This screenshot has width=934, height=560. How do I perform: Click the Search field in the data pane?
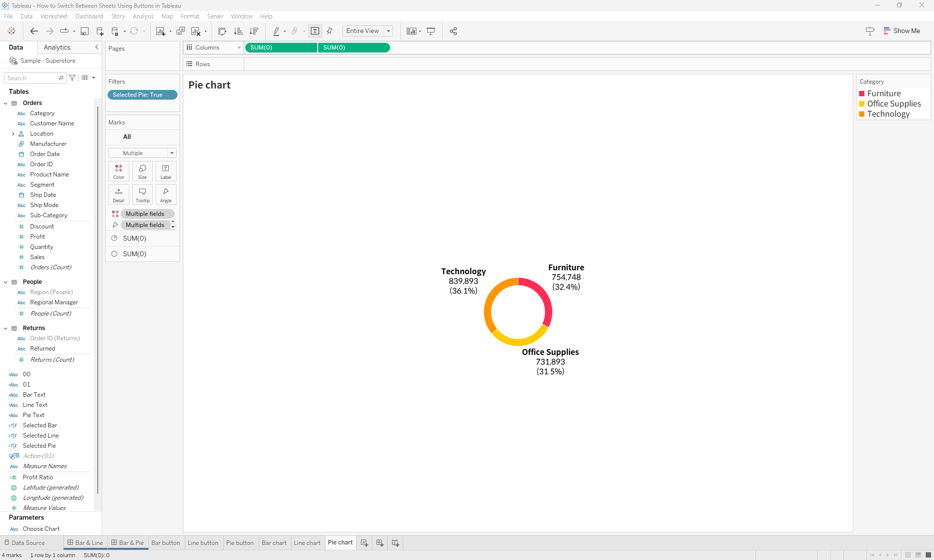coord(32,78)
